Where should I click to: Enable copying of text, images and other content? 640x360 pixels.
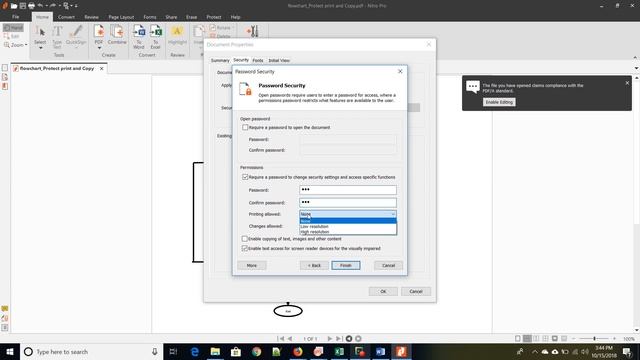(245, 238)
